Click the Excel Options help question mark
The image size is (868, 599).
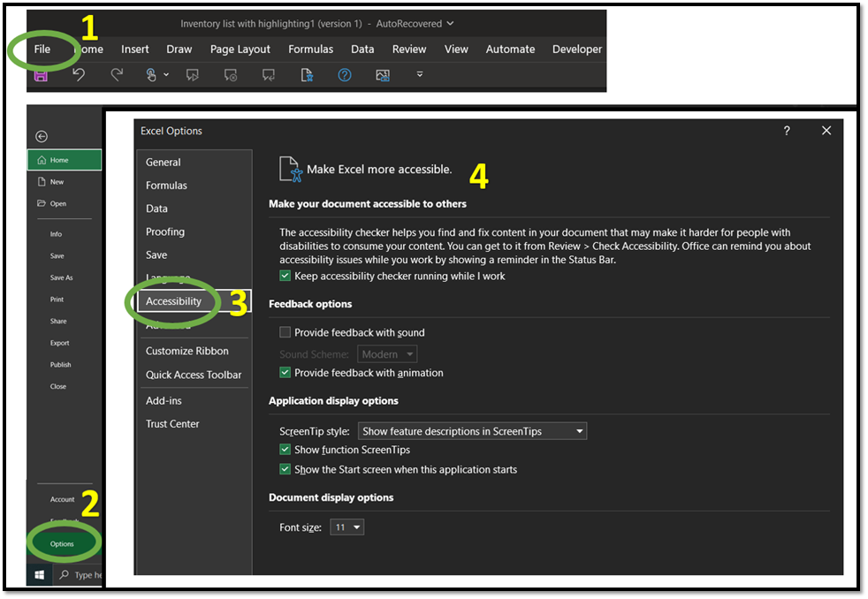(x=787, y=131)
